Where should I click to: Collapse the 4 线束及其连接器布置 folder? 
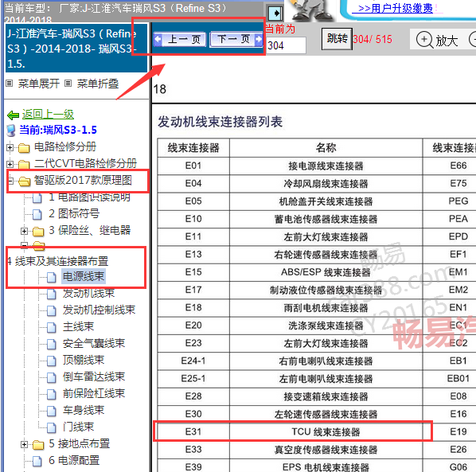[25, 245]
